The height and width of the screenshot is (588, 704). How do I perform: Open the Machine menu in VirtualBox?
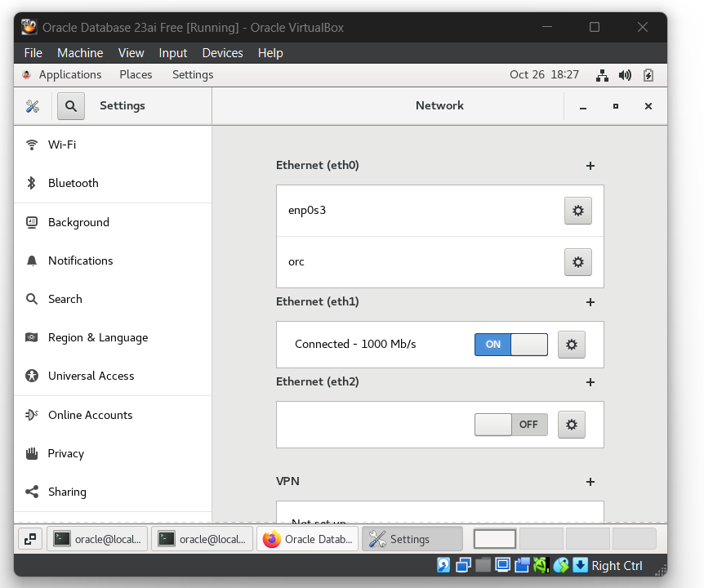[x=80, y=53]
